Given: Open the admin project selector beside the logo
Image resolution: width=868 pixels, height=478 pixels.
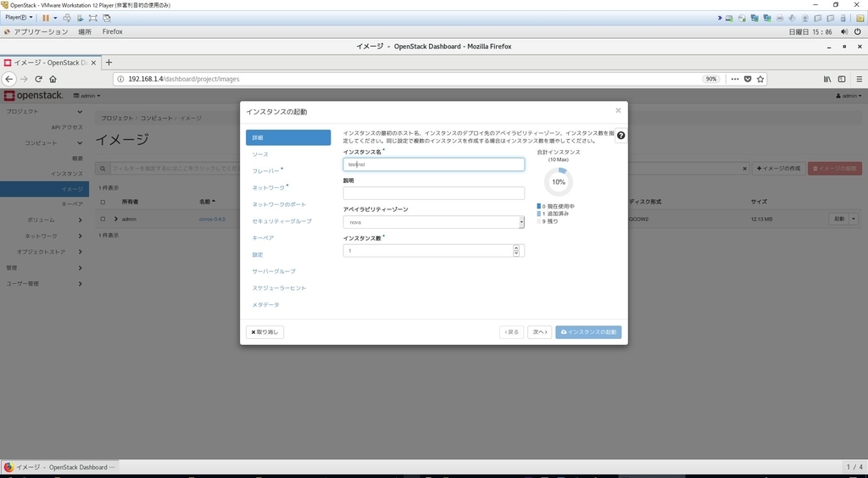Looking at the screenshot, I should [87, 96].
